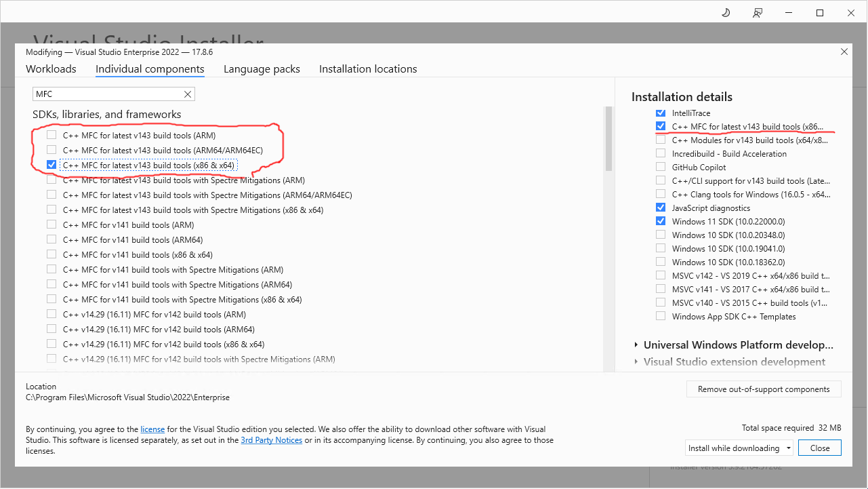Minimize the Visual Studio Installer window
Viewport: 868px width, 489px height.
point(789,13)
